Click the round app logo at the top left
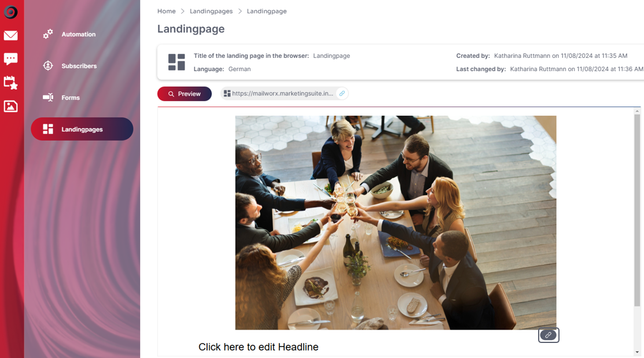The width and height of the screenshot is (644, 358). coord(10,12)
